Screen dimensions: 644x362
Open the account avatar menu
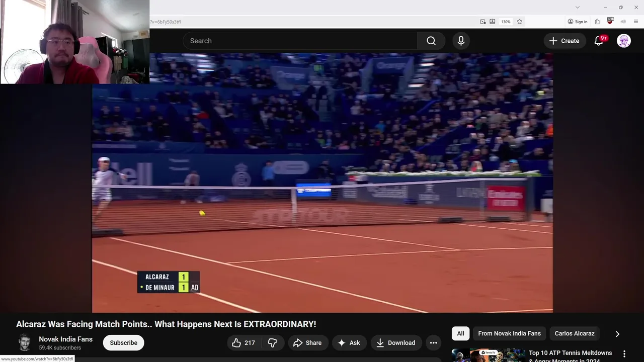(x=624, y=41)
